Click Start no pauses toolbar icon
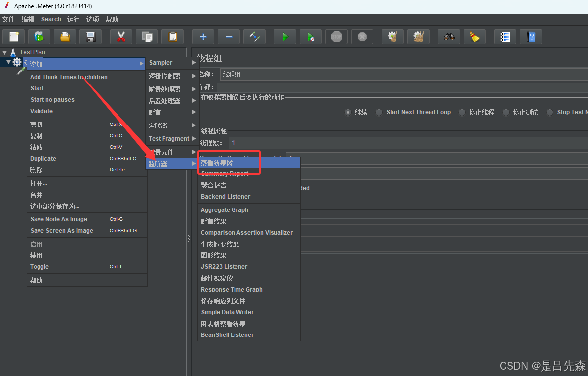The image size is (588, 376). point(311,37)
